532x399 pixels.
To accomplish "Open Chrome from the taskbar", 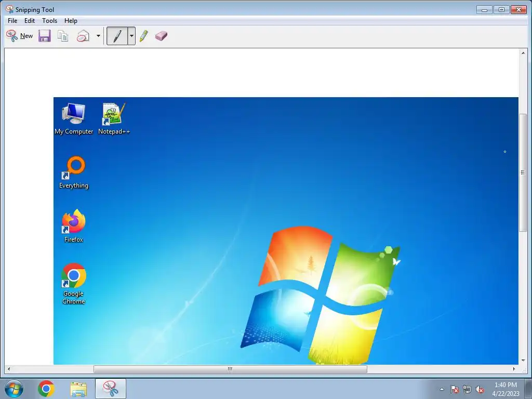I will (x=46, y=389).
